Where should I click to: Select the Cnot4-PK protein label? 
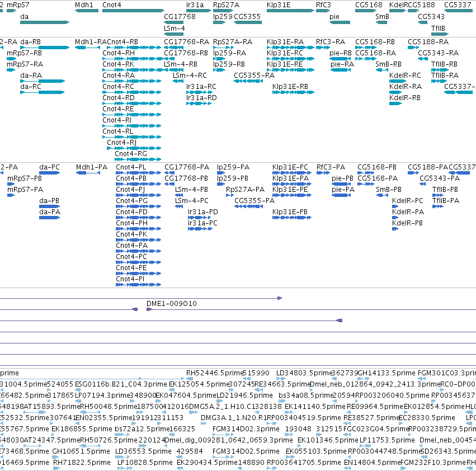click(x=131, y=234)
